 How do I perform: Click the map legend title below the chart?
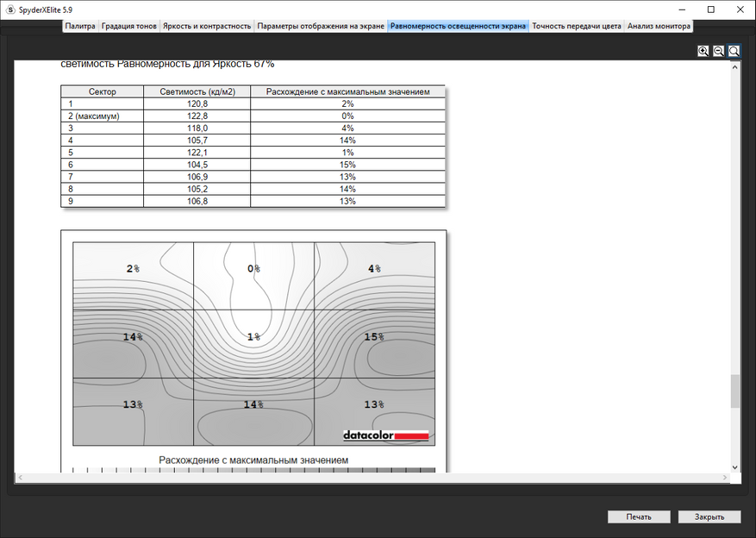(x=253, y=460)
